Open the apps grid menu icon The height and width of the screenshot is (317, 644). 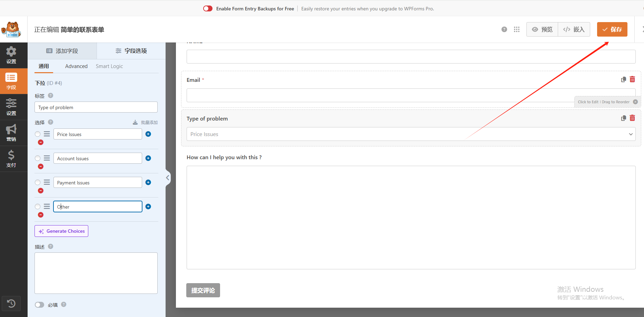pos(516,29)
